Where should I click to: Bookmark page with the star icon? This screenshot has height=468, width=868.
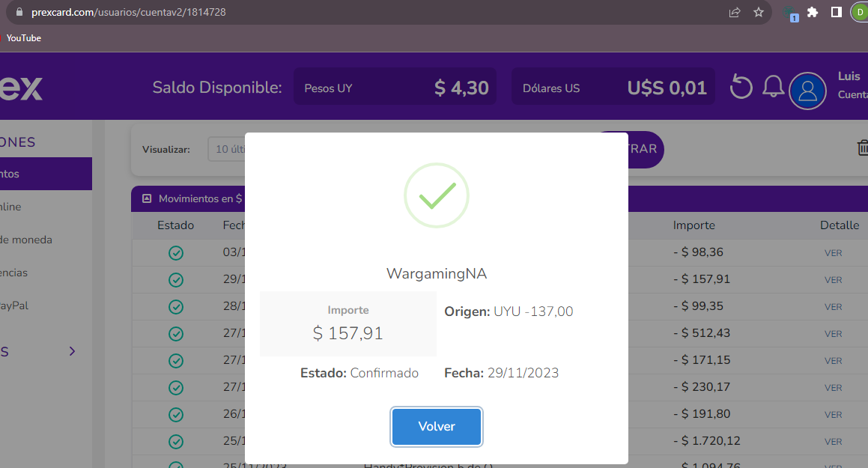[x=759, y=12]
